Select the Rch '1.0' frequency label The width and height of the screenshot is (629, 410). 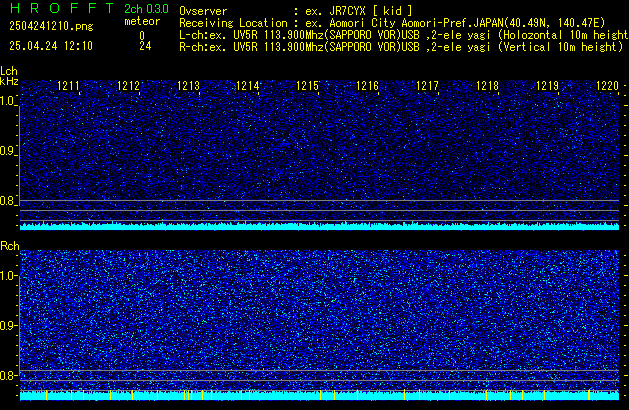point(7,276)
